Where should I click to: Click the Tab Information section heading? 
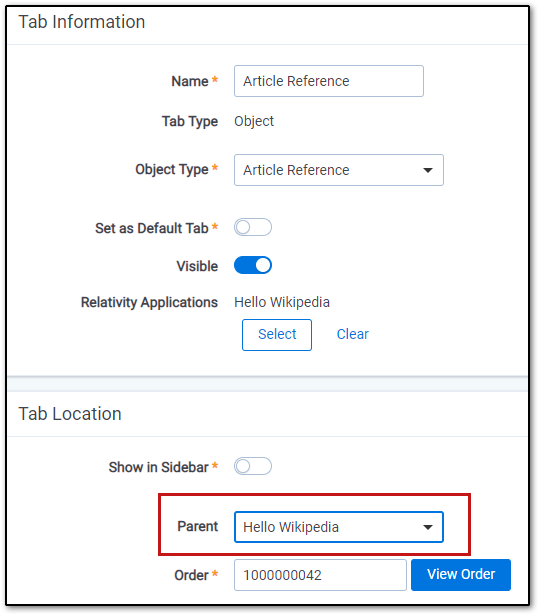[82, 22]
